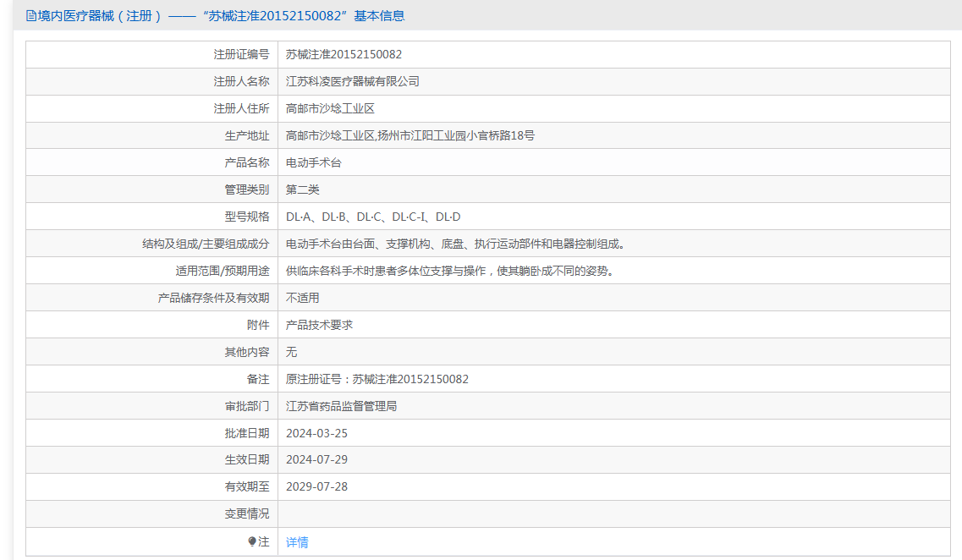Click the 注 label in the last row
The height and width of the screenshot is (560, 962).
[x=264, y=541]
